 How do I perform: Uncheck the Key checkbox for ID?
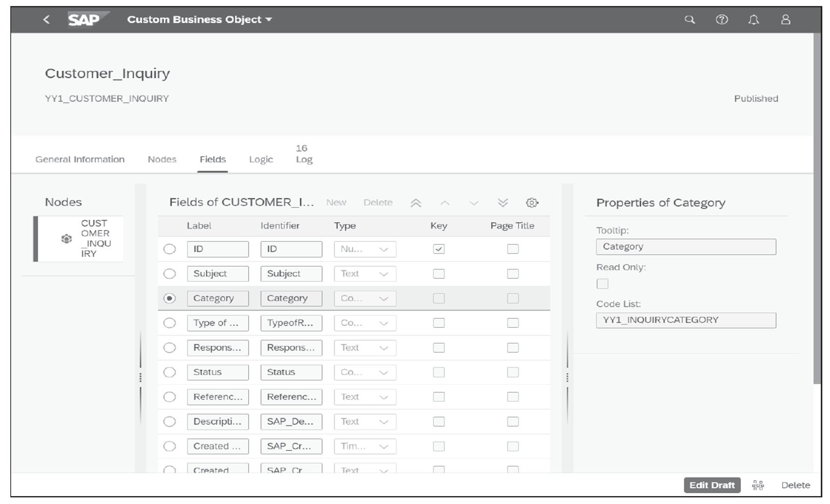point(438,249)
